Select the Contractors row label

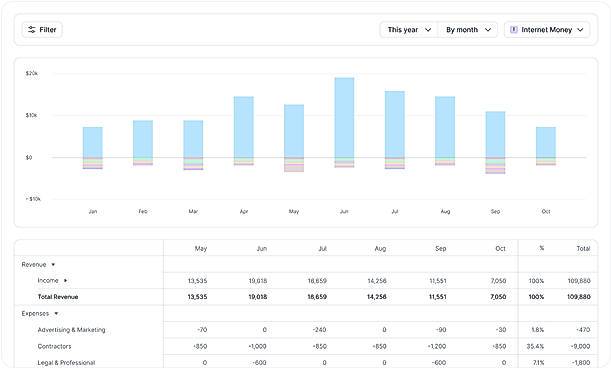pos(54,346)
